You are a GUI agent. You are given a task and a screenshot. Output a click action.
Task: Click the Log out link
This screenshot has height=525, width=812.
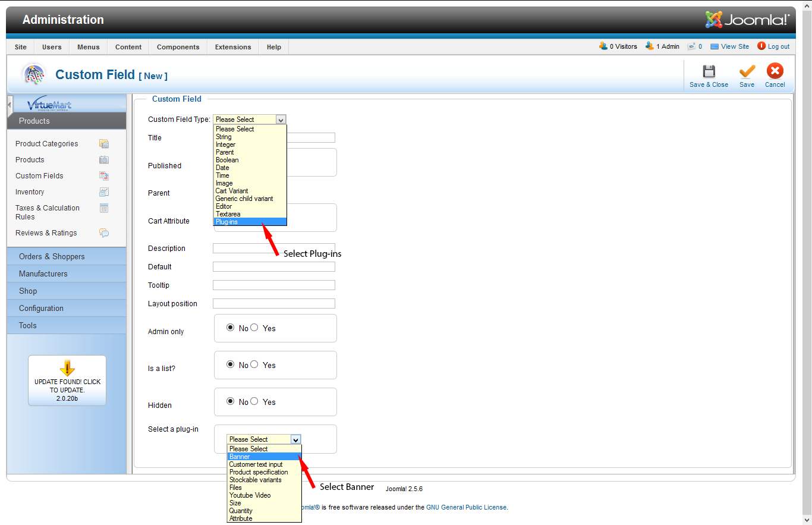tap(778, 46)
